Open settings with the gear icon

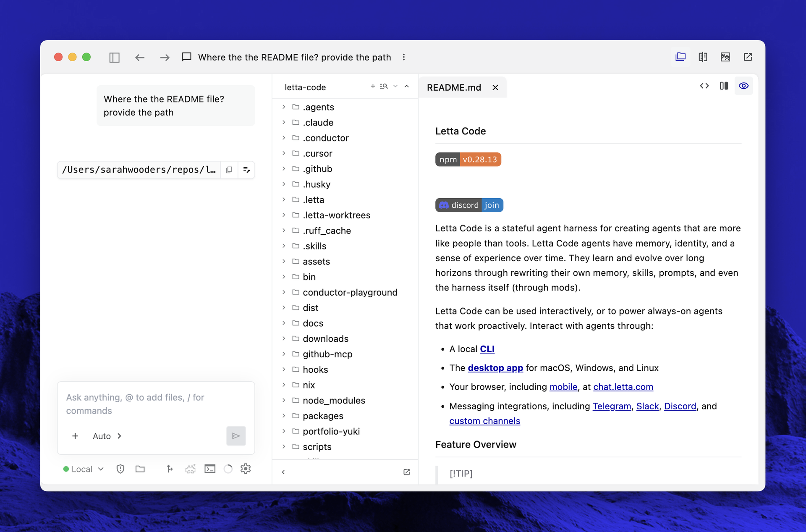[x=246, y=469]
